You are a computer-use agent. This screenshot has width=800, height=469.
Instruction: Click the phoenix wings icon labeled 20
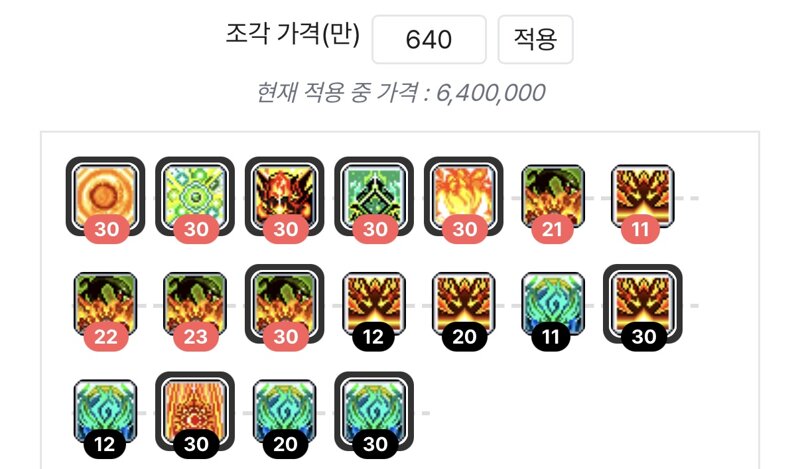pos(464,304)
